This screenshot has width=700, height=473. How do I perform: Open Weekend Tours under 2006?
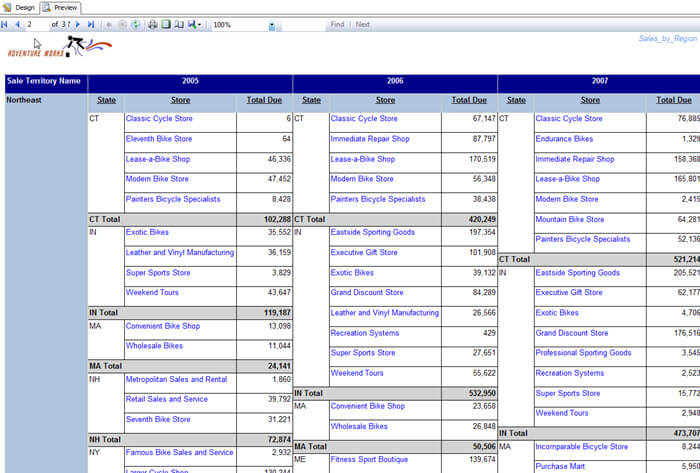point(357,373)
